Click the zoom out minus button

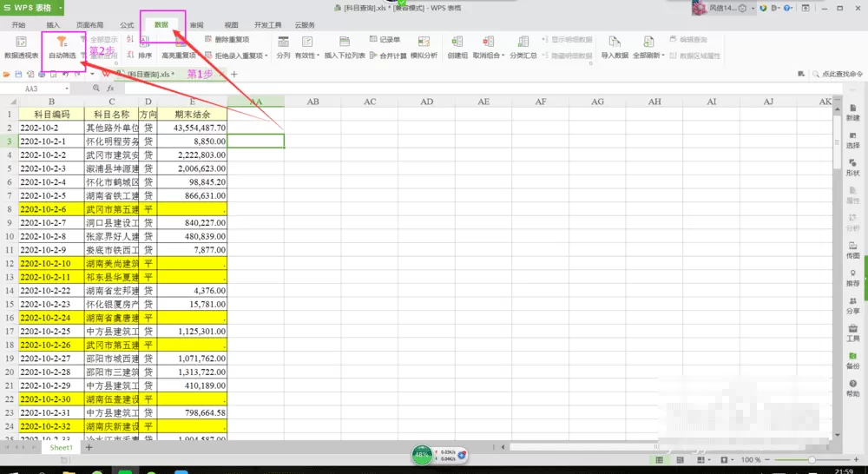pyautogui.click(x=766, y=459)
